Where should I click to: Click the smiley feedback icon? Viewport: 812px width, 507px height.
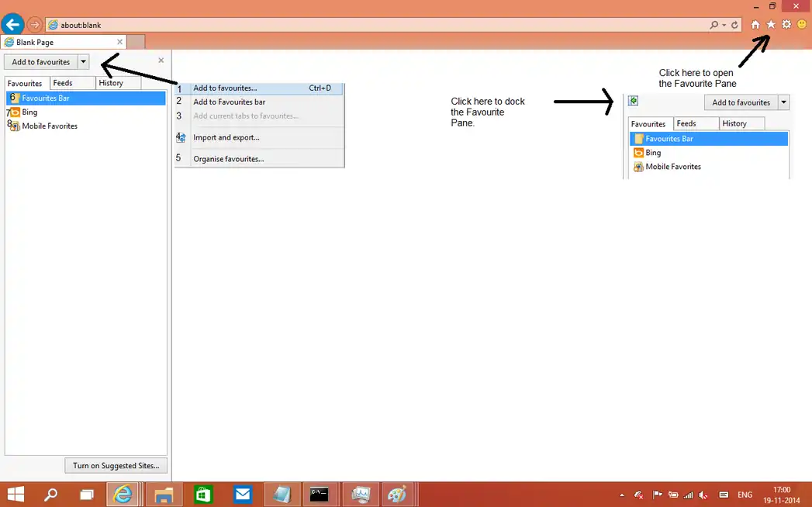coord(802,25)
